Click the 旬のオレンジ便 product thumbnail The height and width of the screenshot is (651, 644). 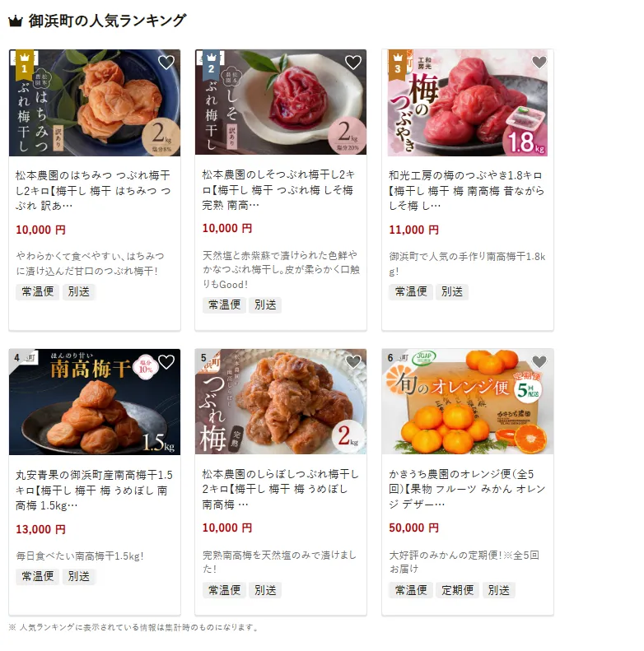point(468,402)
